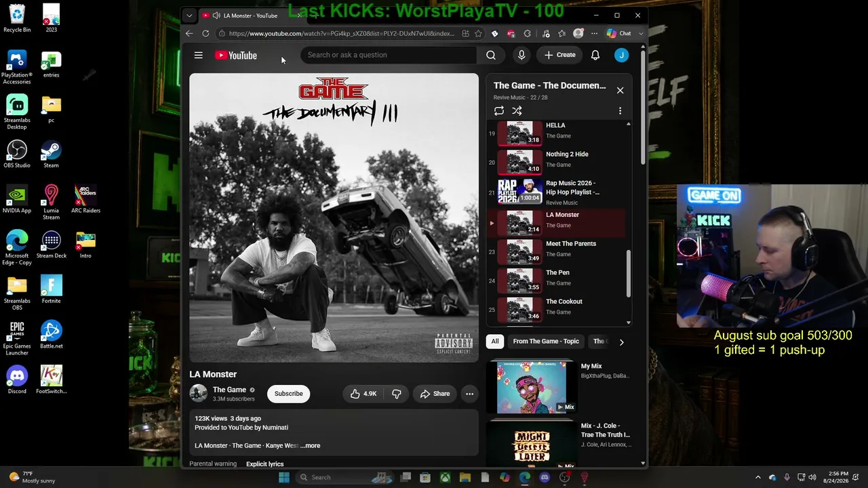Open The Game channel avatar

pyautogui.click(x=199, y=394)
